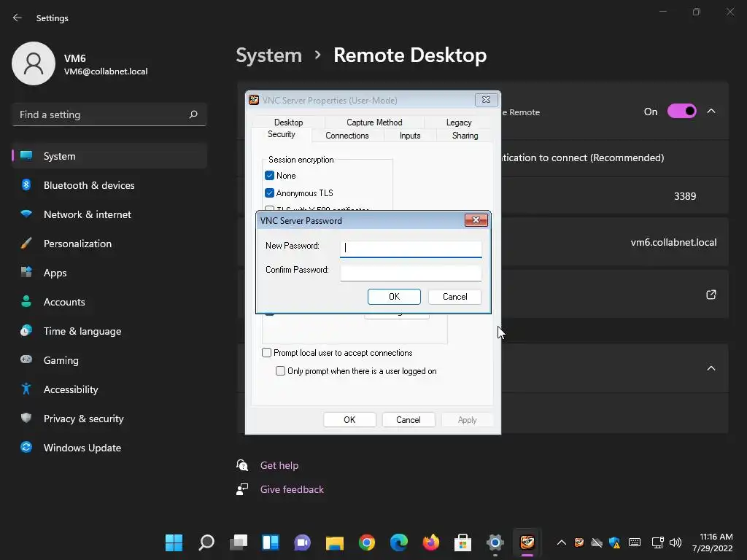
Task: Uncheck the Anonymous TLS checkbox
Action: click(270, 192)
